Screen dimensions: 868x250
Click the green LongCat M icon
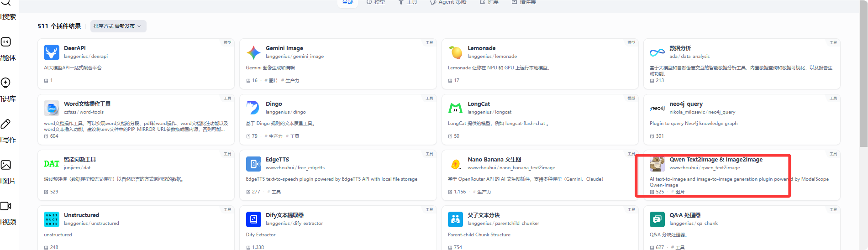[455, 108]
